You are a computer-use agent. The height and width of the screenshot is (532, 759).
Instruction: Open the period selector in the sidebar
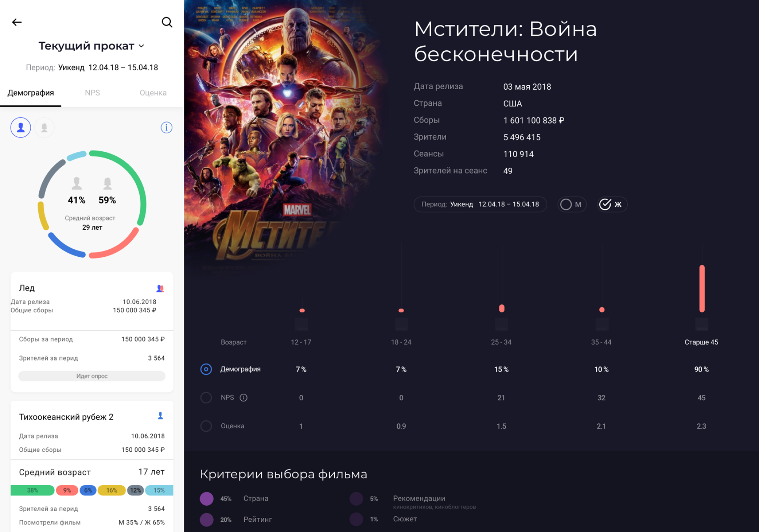[x=92, y=68]
